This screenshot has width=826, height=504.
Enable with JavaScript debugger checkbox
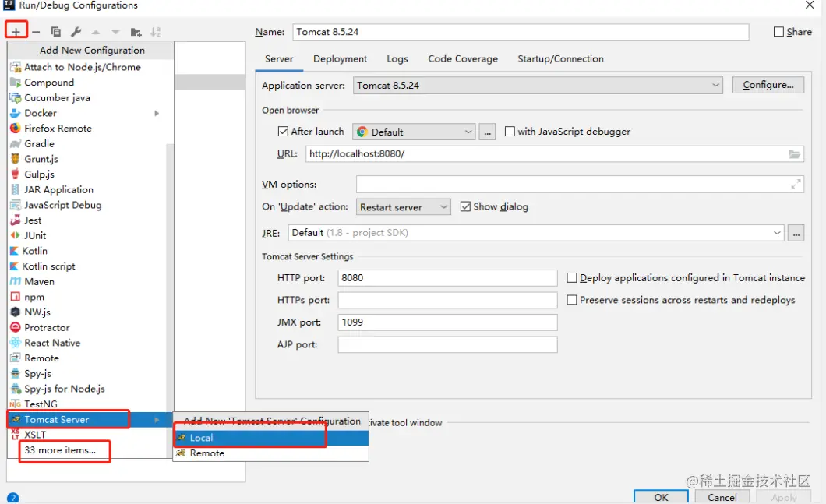tap(510, 131)
